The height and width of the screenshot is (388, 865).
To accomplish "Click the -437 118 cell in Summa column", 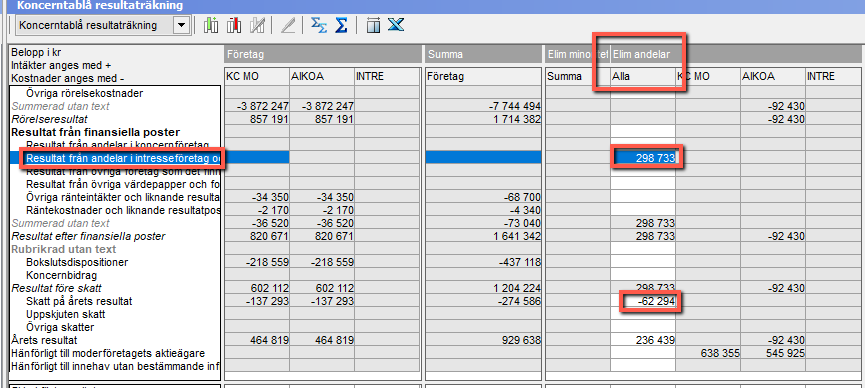I will point(483,262).
